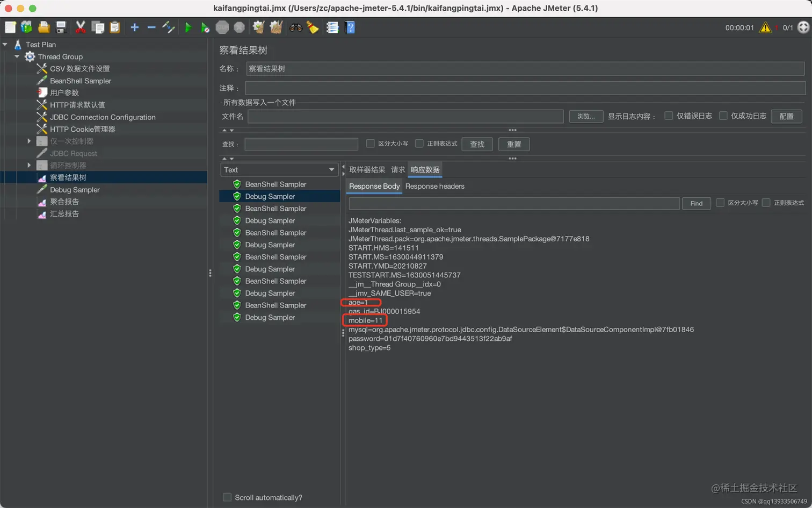812x508 pixels.
Task: Click the binoculars Search icon
Action: tap(296, 27)
